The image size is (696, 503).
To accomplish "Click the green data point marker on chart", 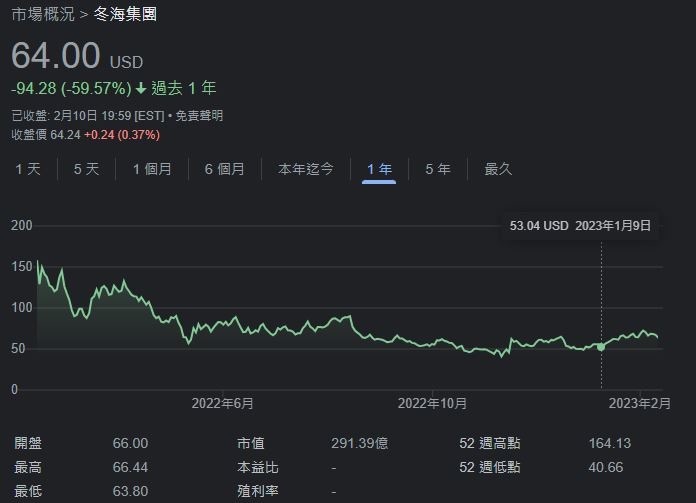I will pyautogui.click(x=601, y=347).
